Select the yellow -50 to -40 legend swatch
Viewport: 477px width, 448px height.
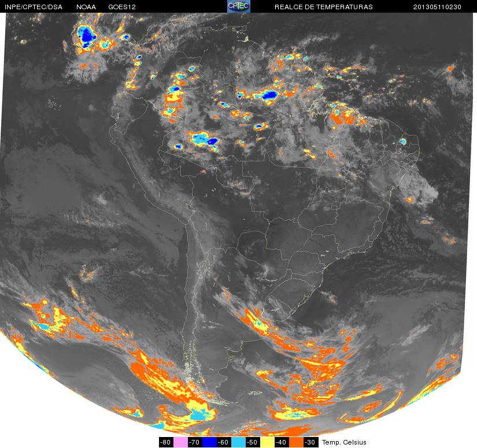click(267, 442)
